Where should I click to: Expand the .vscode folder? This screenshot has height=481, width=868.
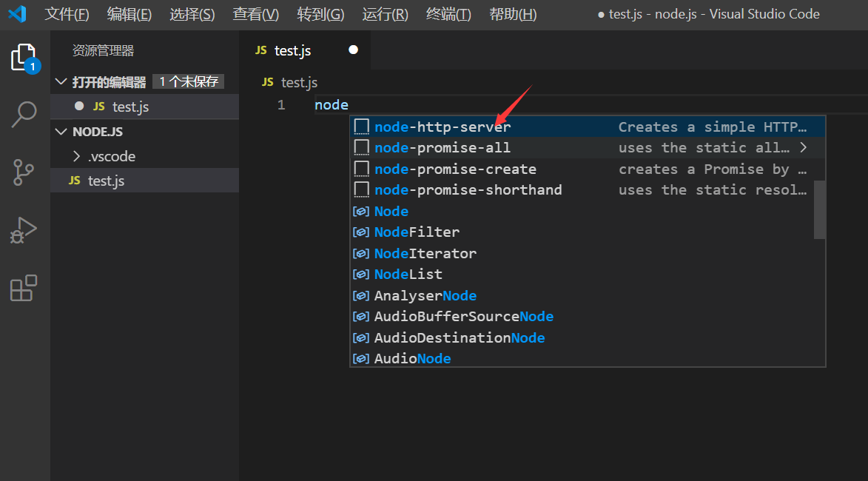pos(77,156)
